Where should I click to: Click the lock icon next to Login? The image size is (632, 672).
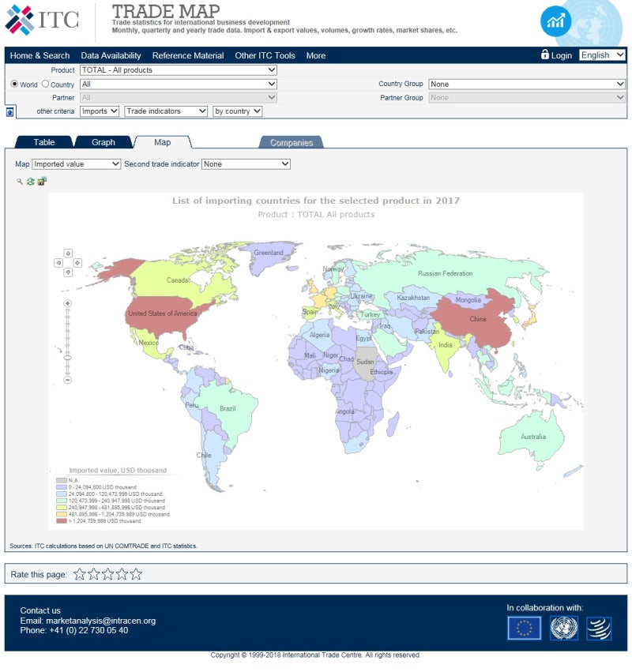tap(544, 55)
